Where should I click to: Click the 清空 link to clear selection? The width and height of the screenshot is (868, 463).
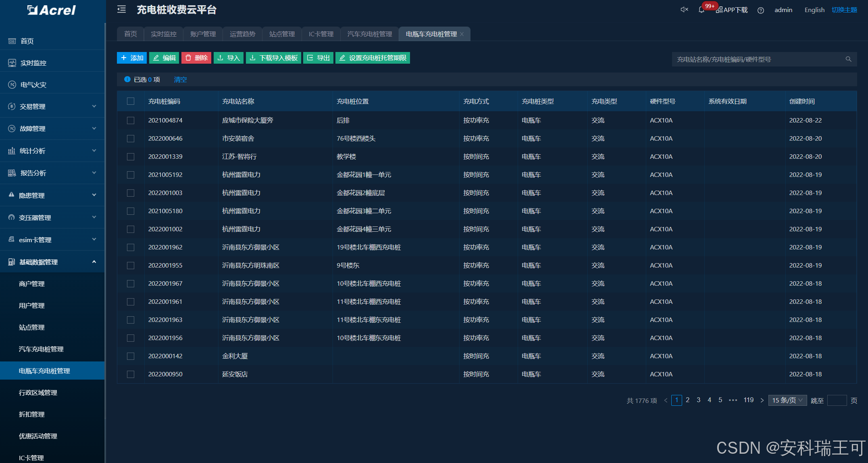click(x=180, y=80)
